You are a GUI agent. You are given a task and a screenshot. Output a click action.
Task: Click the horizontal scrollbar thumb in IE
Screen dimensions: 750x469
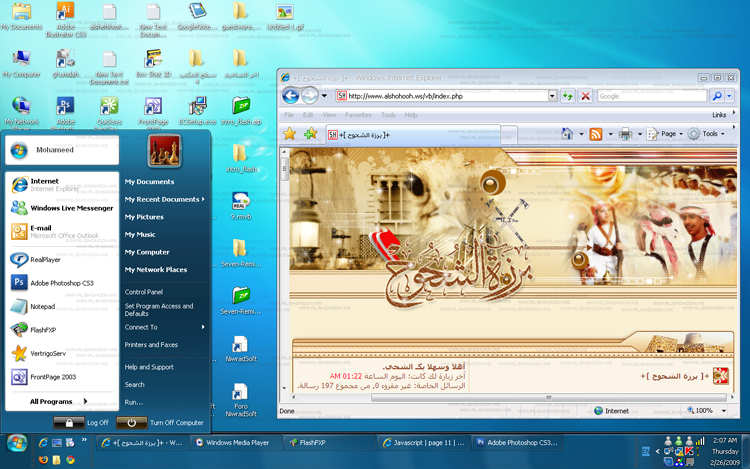549,397
